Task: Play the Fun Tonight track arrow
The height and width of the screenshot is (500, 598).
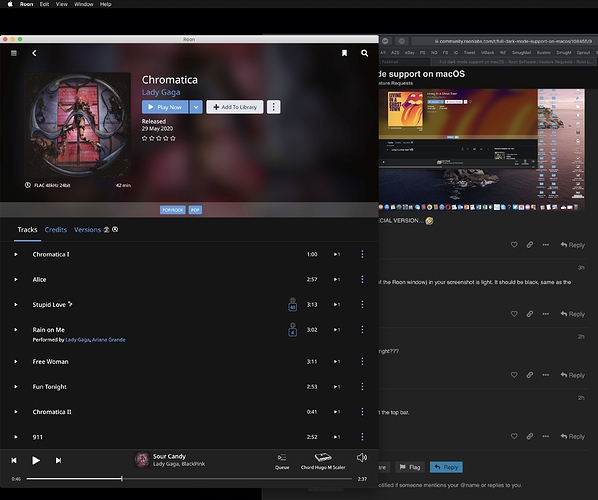Action: point(16,387)
